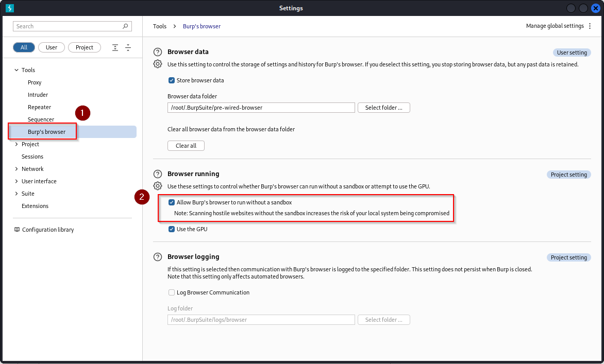
Task: Select the User settings filter
Action: coord(52,47)
